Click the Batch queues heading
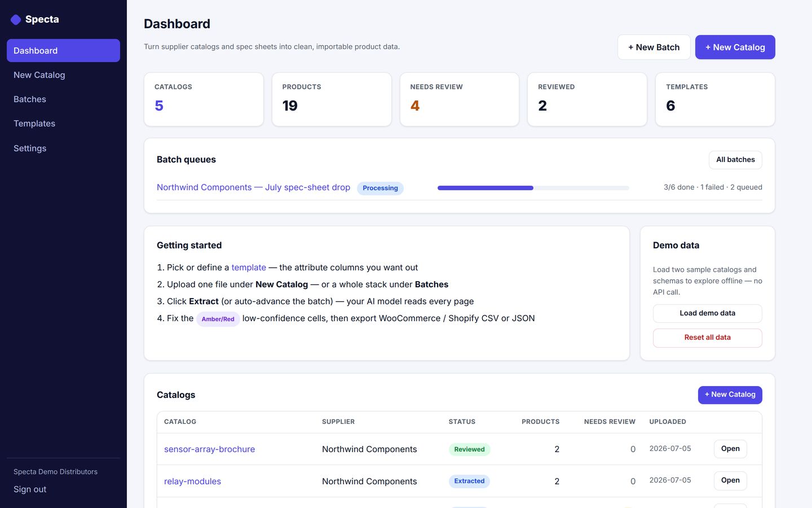The width and height of the screenshot is (812, 508). tap(186, 160)
